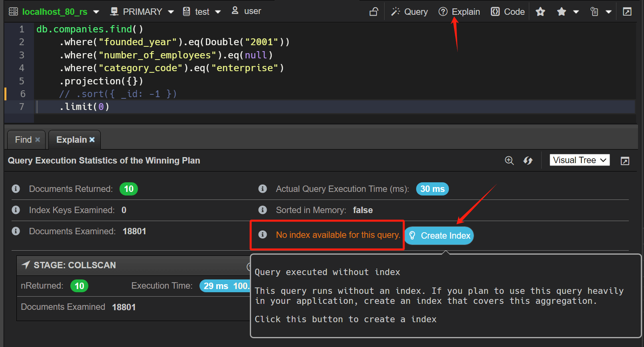
Task: Close the Explain tab
Action: click(92, 140)
